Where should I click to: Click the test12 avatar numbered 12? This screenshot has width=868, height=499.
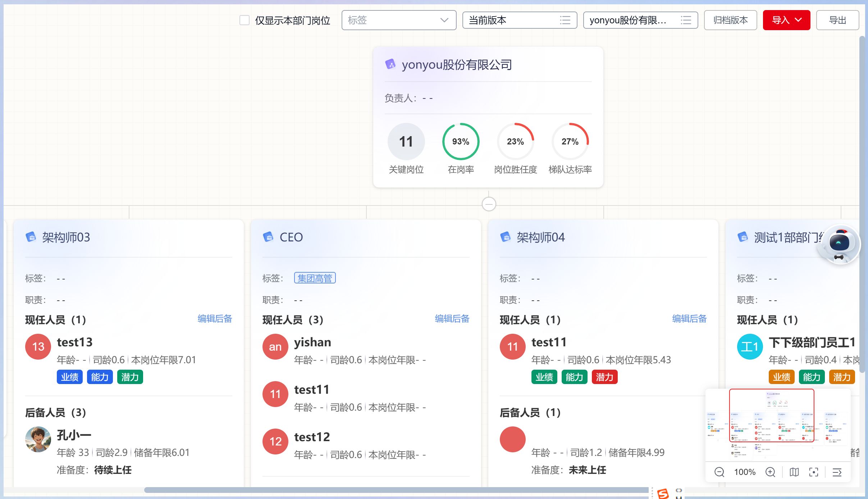point(275,442)
